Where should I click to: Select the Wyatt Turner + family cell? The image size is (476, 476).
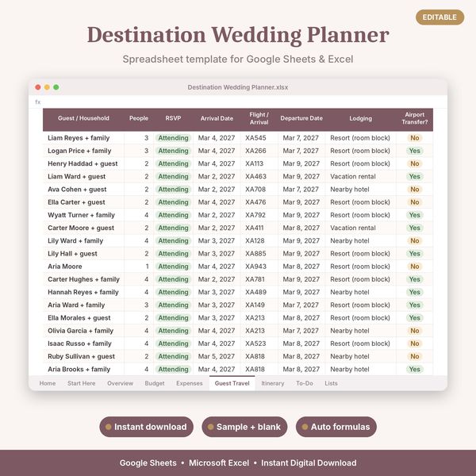coord(83,215)
